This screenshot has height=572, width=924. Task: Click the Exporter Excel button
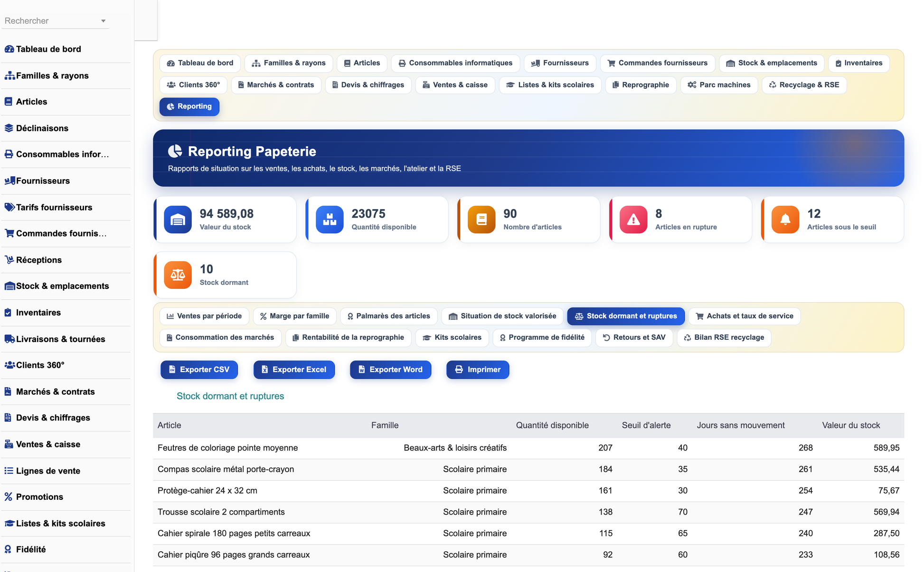pyautogui.click(x=294, y=370)
